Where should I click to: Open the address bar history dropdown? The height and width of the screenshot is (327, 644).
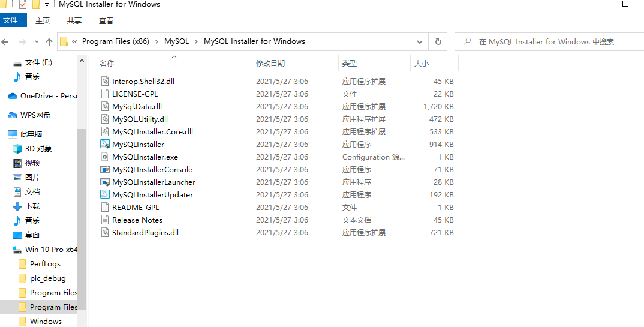pyautogui.click(x=419, y=41)
